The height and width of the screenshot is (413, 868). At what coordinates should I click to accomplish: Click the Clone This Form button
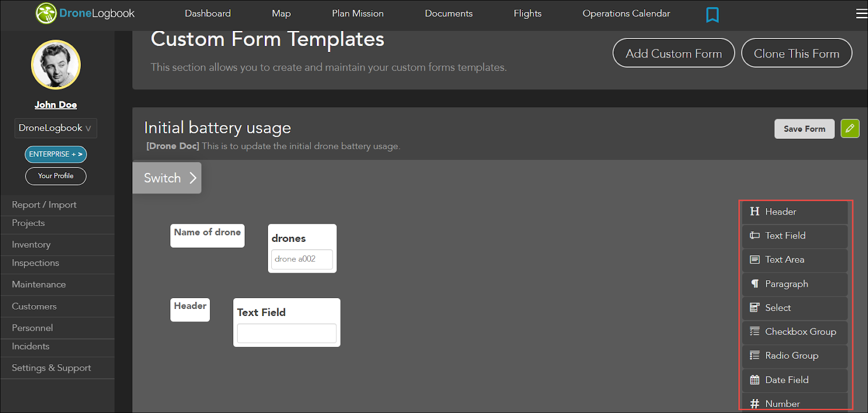pyautogui.click(x=796, y=53)
